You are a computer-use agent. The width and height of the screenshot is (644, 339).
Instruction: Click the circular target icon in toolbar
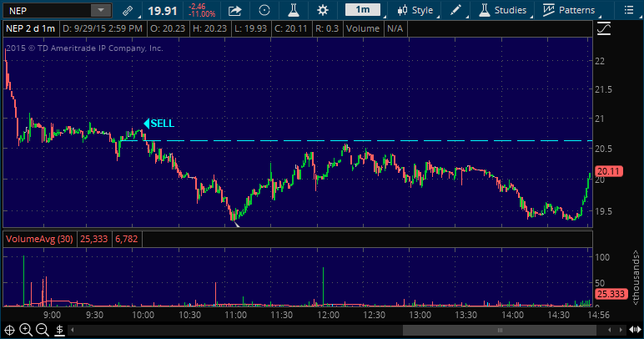(x=264, y=11)
